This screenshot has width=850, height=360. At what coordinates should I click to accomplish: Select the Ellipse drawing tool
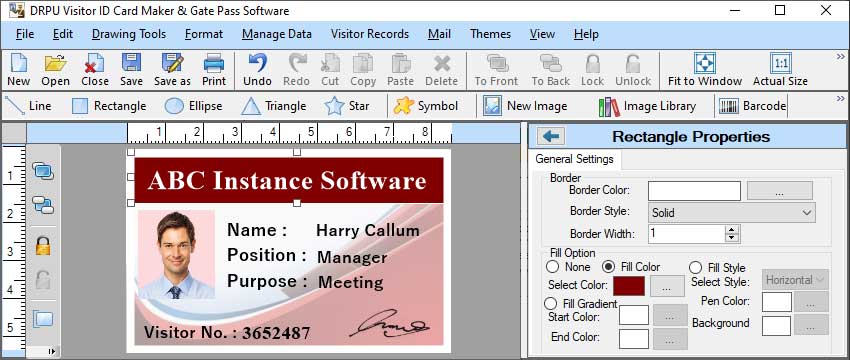(x=193, y=106)
